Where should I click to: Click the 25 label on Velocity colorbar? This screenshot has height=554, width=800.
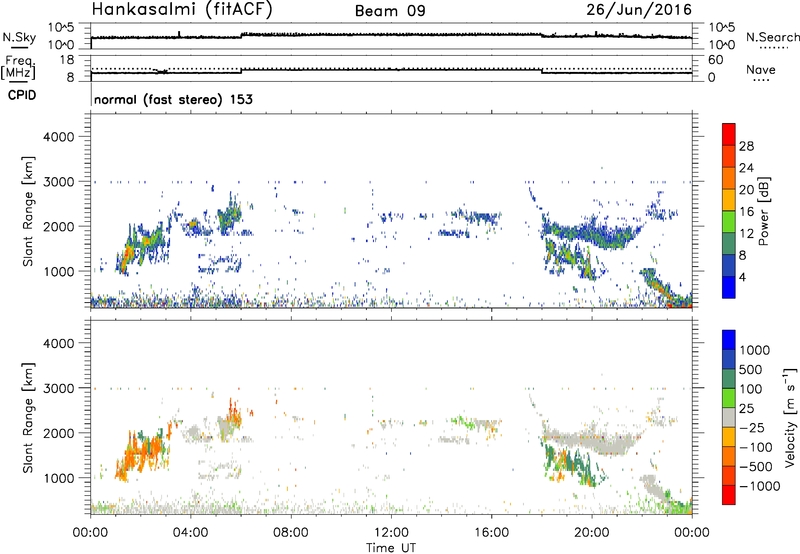point(746,408)
